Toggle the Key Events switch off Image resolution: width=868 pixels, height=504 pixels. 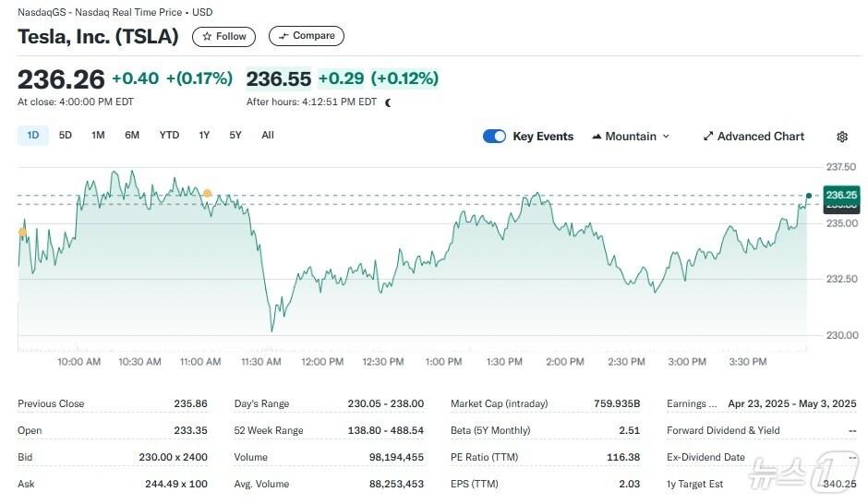(x=494, y=137)
